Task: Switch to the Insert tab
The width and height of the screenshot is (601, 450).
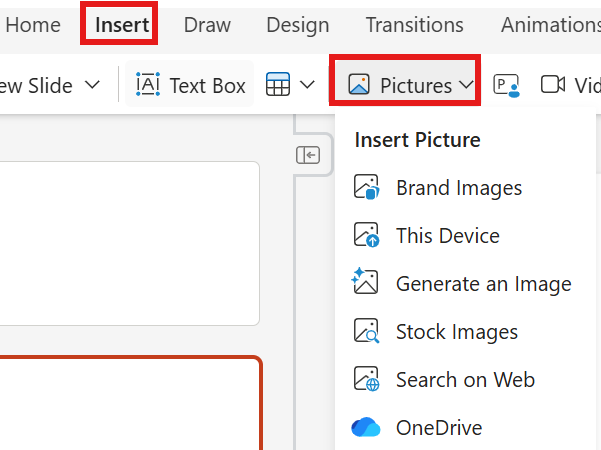Action: [x=122, y=25]
